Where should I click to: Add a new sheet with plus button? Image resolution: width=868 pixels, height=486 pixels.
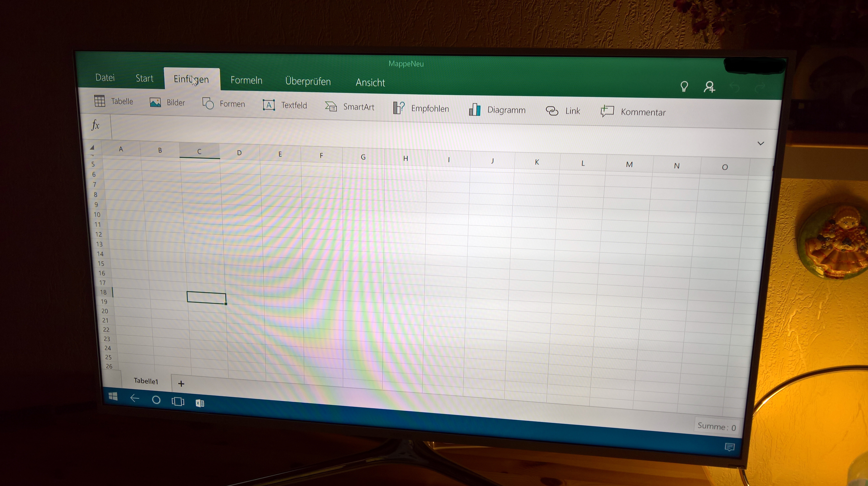point(181,384)
